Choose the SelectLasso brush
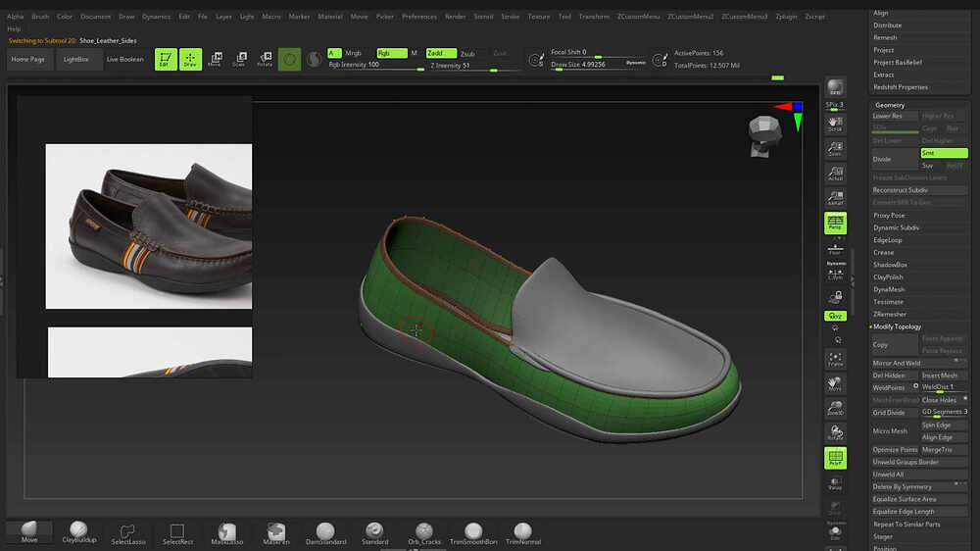 click(x=128, y=532)
